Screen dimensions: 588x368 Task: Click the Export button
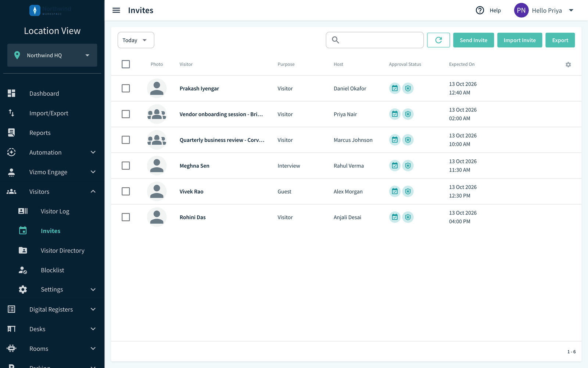point(560,40)
